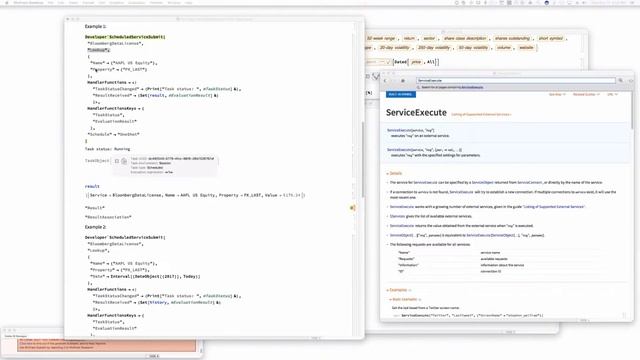Screen dimensions: 640x360
Task: Click the '50-day volatility' property tag
Action: [x=473, y=48]
